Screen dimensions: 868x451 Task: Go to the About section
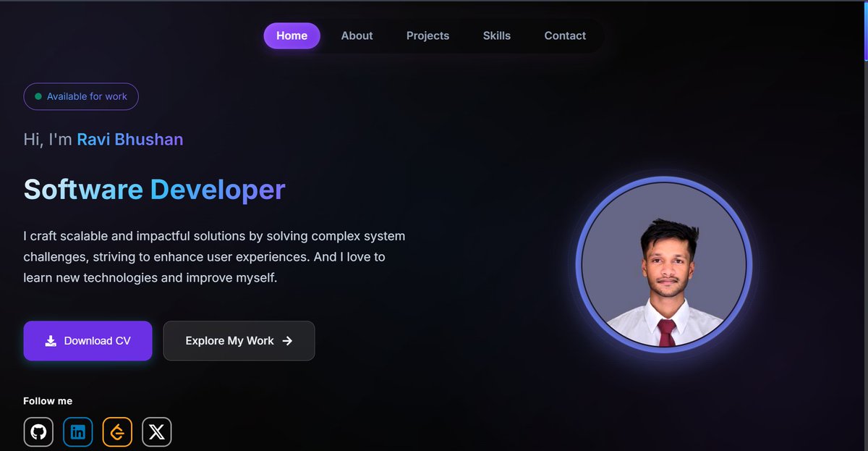357,35
